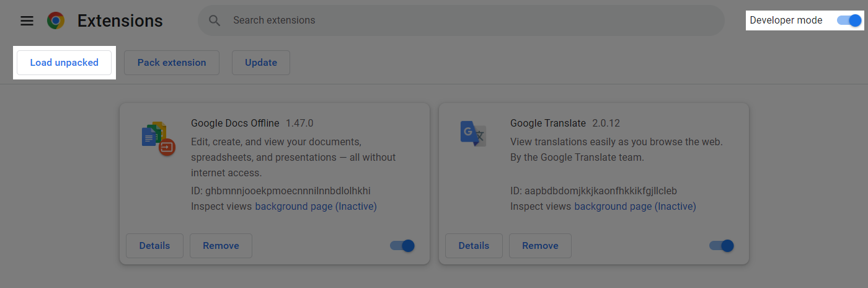868x288 pixels.
Task: Disable the Google Translate extension
Action: pos(721,246)
